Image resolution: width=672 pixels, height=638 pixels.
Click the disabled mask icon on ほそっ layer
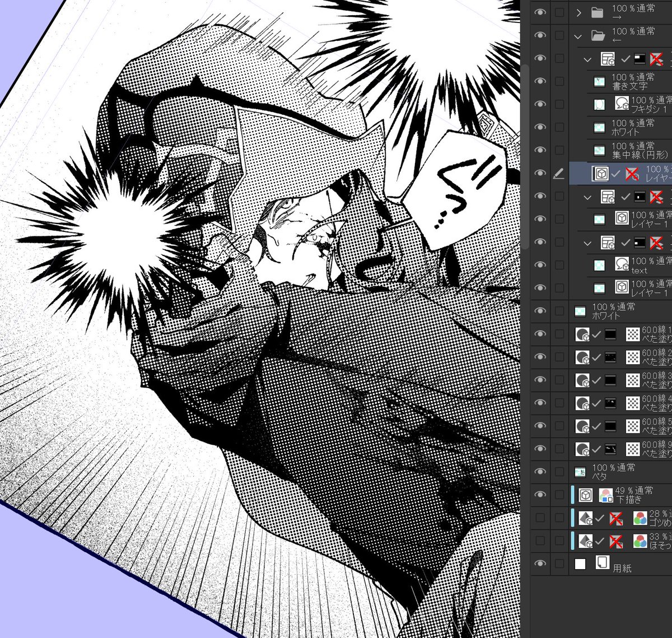pyautogui.click(x=616, y=541)
